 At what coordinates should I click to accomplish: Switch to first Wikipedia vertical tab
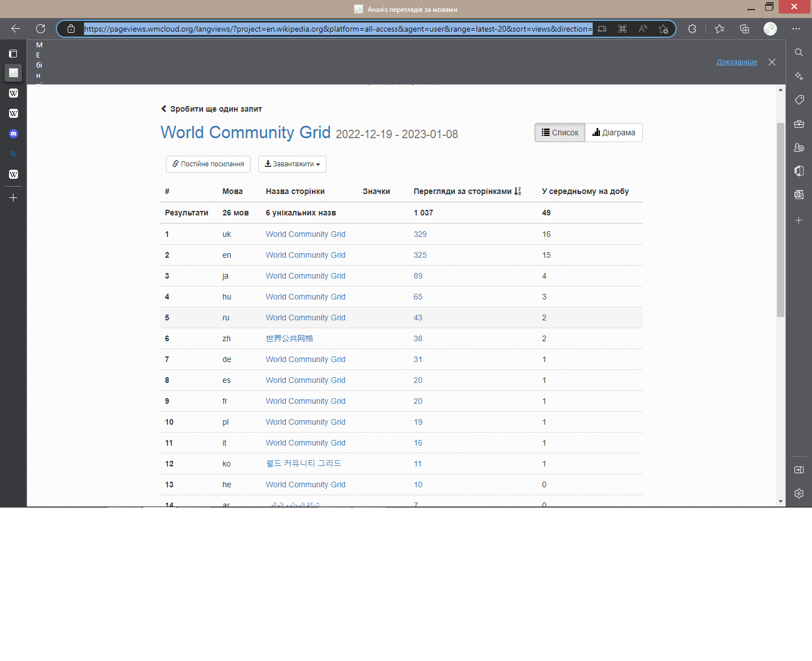coord(14,93)
